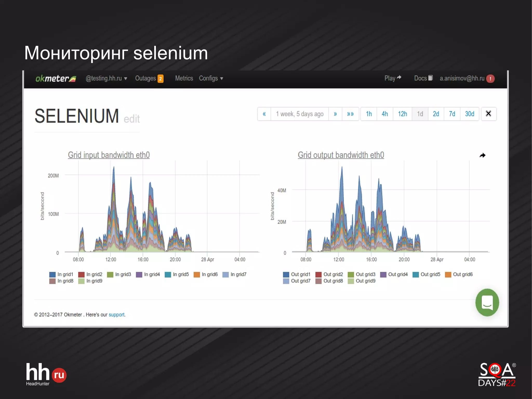Toggle Out grid5 legend series
Image resolution: width=532 pixels, height=399 pixels.
click(x=427, y=274)
